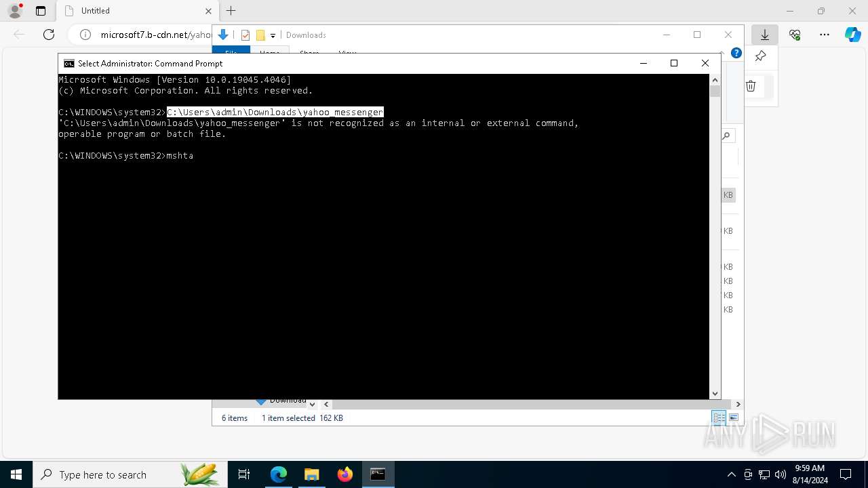The width and height of the screenshot is (868, 488).
Task: Close the Command Prompt window
Action: (705, 63)
